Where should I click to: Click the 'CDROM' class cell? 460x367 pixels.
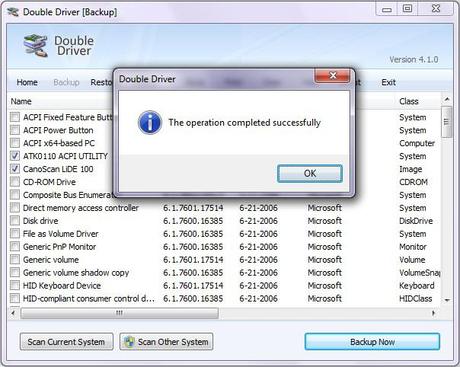click(413, 182)
